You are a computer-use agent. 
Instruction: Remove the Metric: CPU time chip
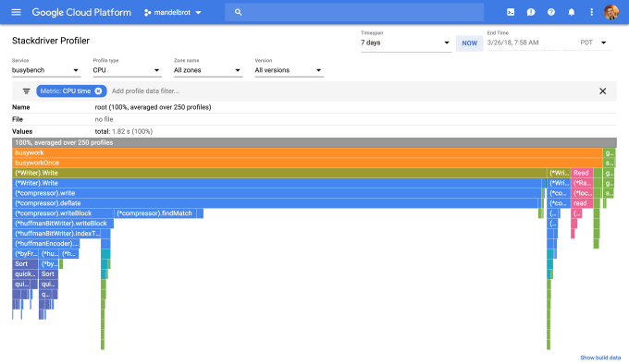pos(98,91)
